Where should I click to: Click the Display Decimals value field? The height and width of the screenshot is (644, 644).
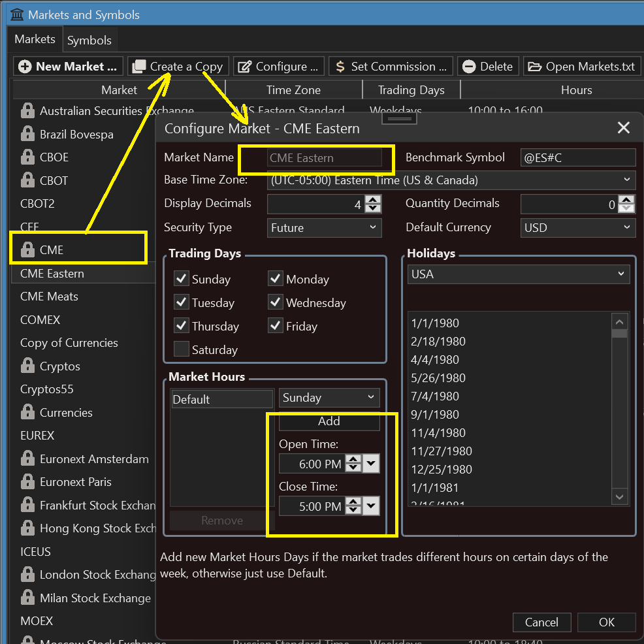pyautogui.click(x=316, y=204)
